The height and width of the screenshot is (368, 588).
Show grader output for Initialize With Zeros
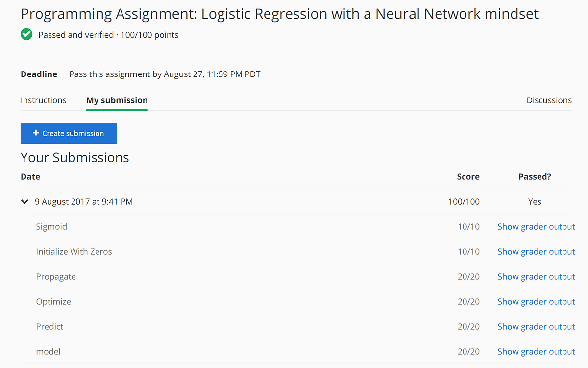[x=536, y=252]
